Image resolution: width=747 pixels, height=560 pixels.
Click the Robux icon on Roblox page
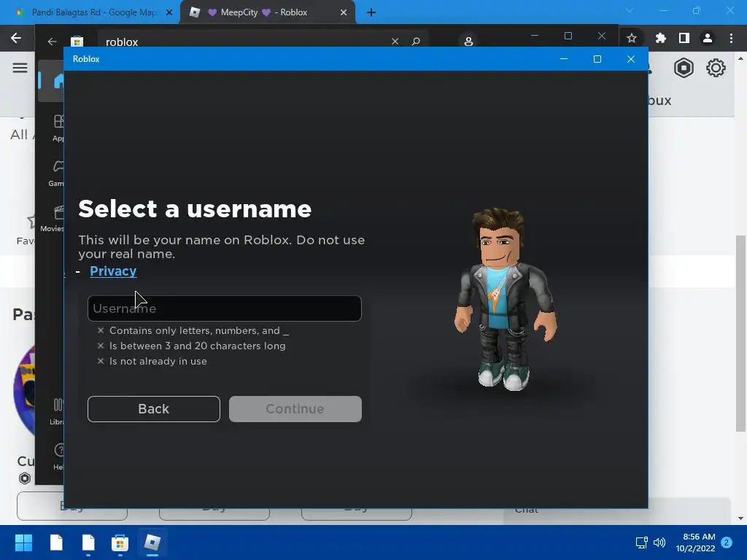[684, 68]
